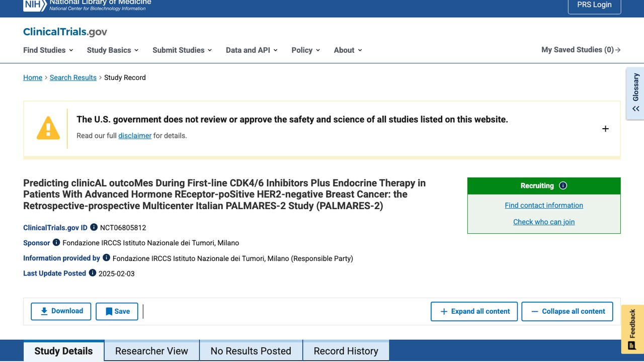
Task: Click the NIH logo in the header
Action: point(87,5)
